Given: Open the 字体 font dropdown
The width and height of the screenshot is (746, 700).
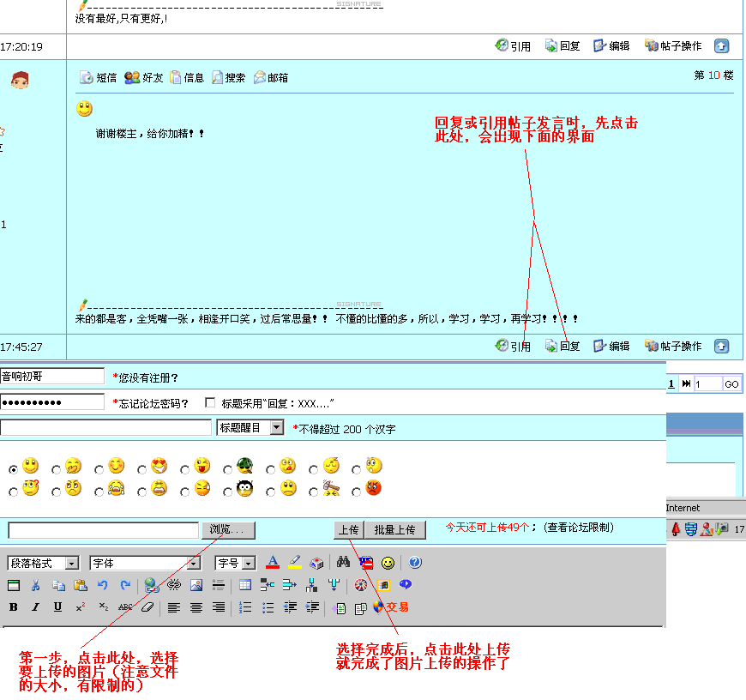Looking at the screenshot, I should click(x=145, y=564).
